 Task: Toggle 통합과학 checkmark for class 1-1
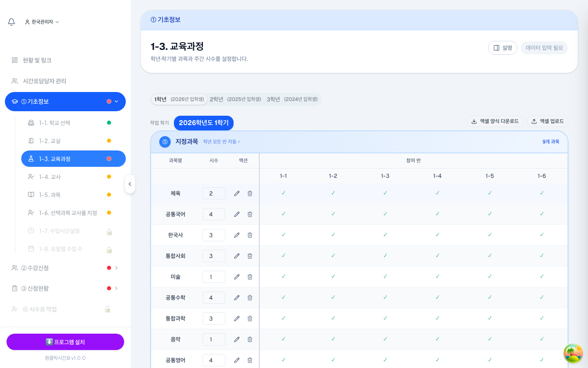[x=283, y=318]
